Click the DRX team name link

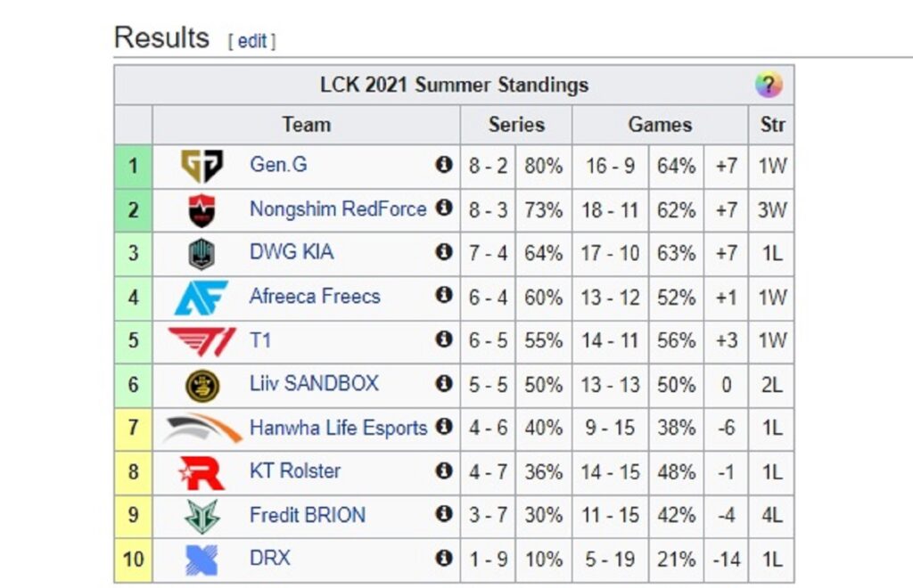[269, 558]
